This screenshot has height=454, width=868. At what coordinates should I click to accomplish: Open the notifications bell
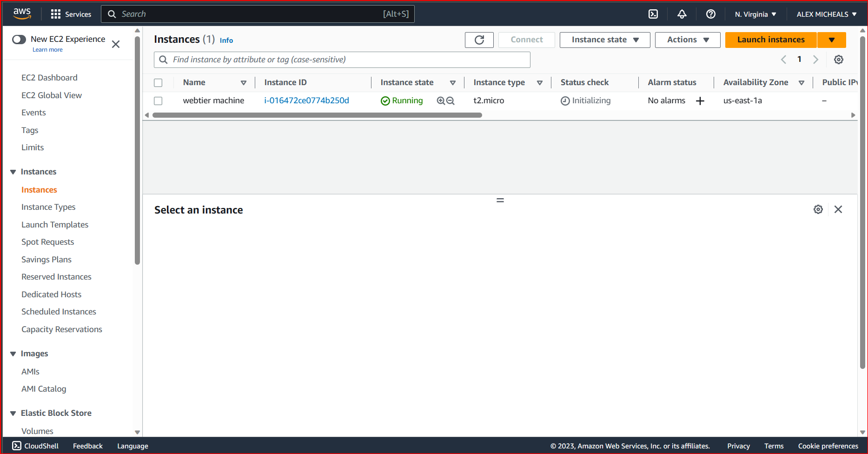tap(682, 14)
